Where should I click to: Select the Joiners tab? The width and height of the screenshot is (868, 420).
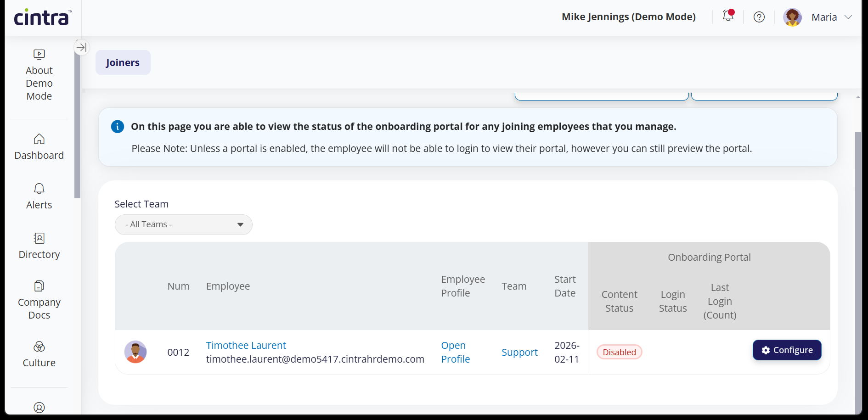[123, 62]
